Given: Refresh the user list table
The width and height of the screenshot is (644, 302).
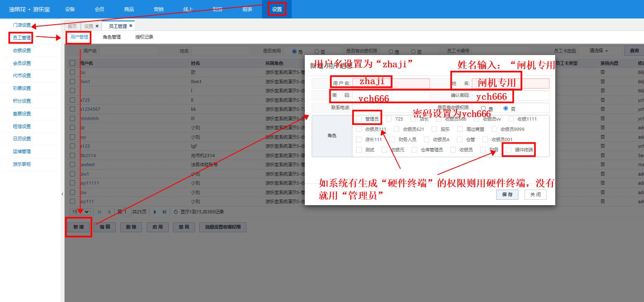Looking at the screenshot, I should [x=176, y=212].
